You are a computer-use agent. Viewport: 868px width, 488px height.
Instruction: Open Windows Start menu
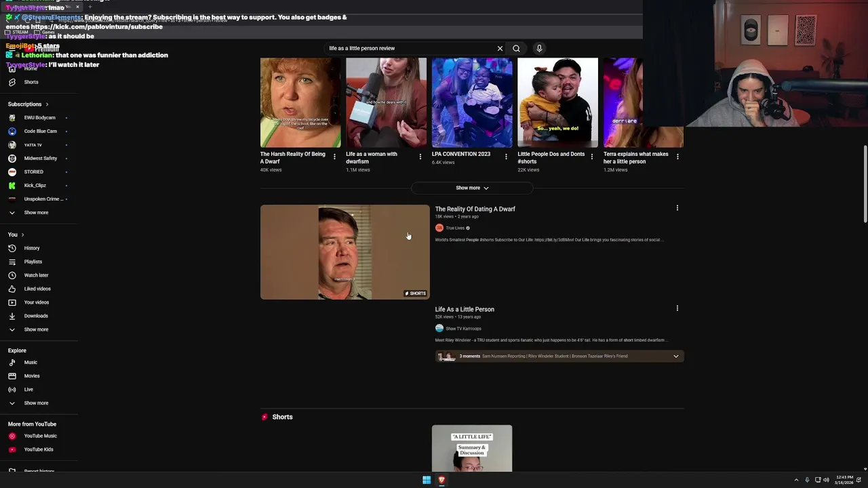[x=427, y=480]
